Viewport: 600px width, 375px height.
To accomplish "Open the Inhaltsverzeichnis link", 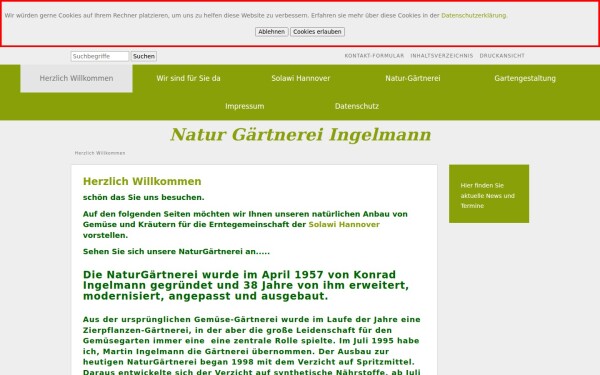I will coord(442,56).
